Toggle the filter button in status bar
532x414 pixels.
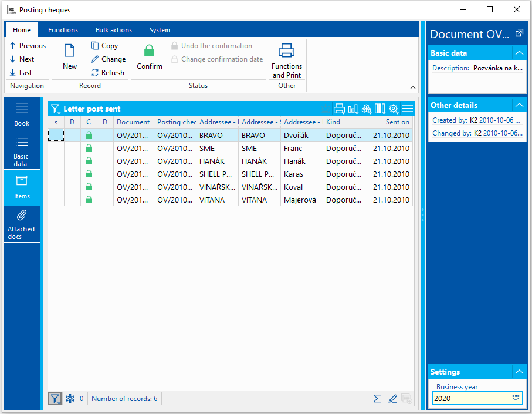(55, 399)
